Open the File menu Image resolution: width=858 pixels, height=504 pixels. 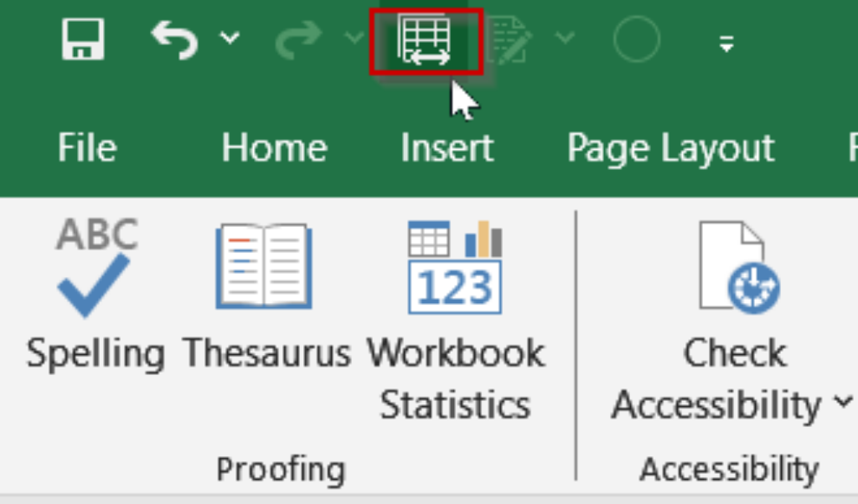[86, 147]
